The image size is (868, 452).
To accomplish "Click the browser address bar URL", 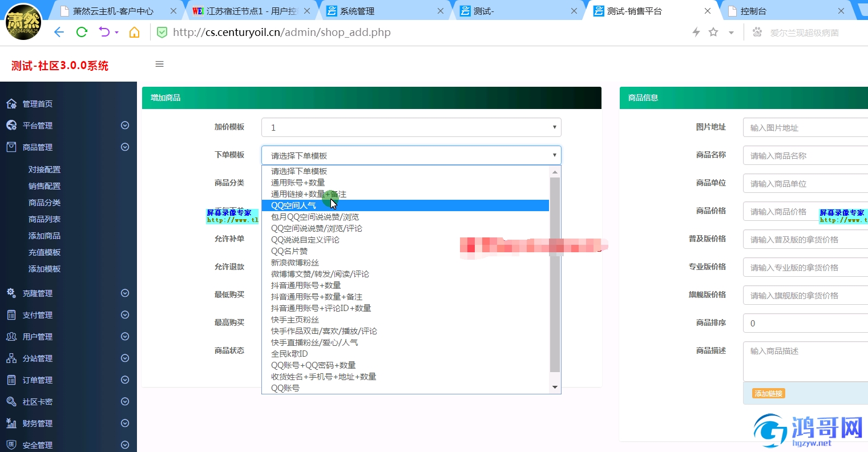I will tap(282, 33).
